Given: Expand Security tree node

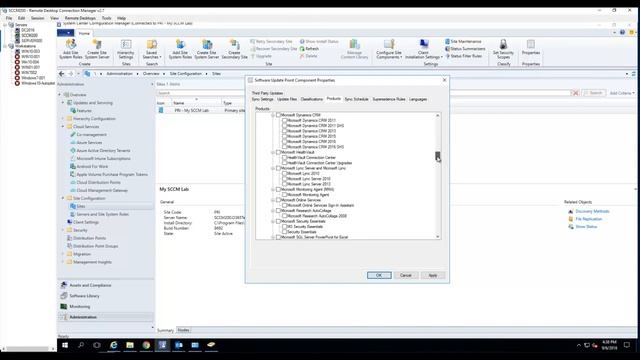Looking at the screenshot, I should click(x=63, y=230).
